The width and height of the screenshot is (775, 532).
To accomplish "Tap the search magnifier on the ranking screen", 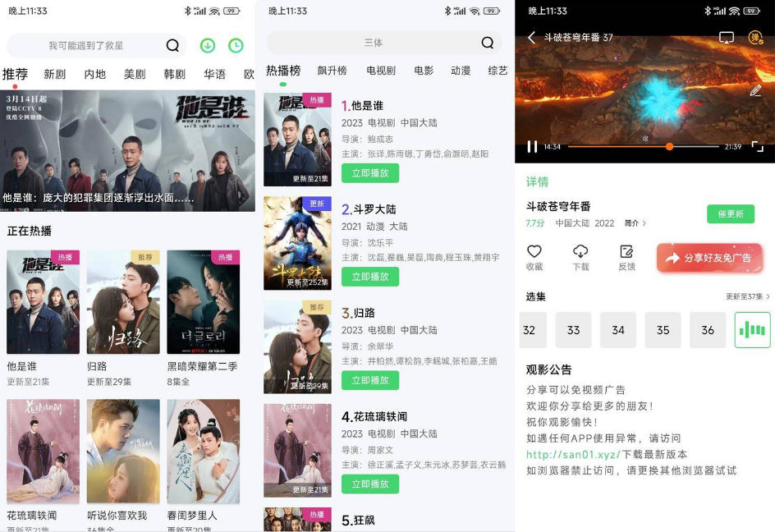I will tap(488, 43).
